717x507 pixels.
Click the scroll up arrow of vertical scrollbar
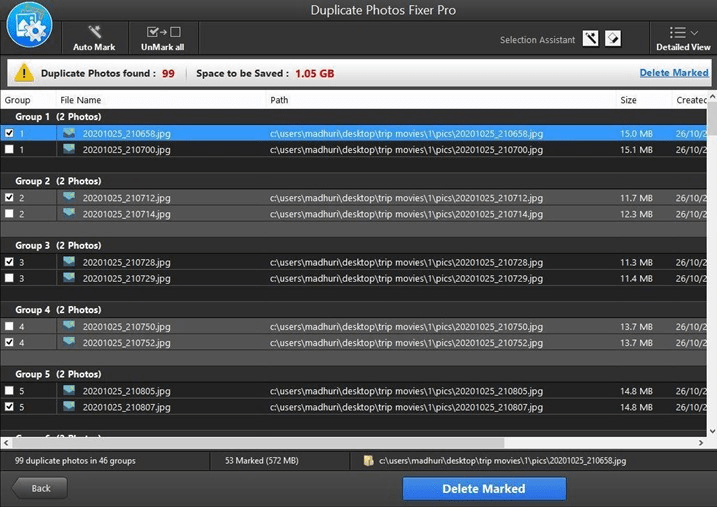pos(712,97)
